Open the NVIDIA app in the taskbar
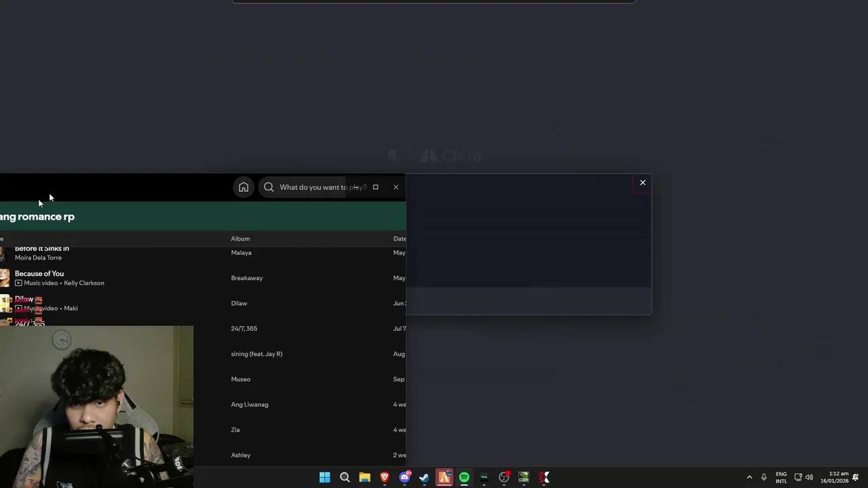The width and height of the screenshot is (868, 488). click(x=524, y=478)
